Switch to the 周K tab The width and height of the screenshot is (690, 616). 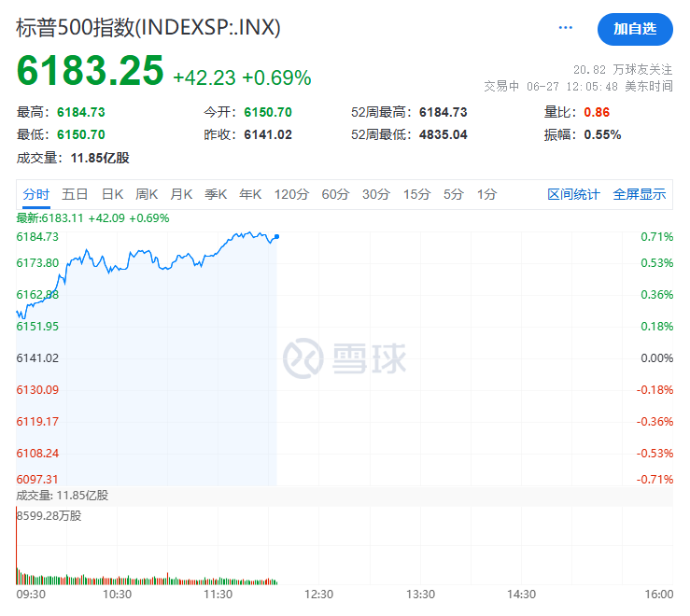pos(147,194)
